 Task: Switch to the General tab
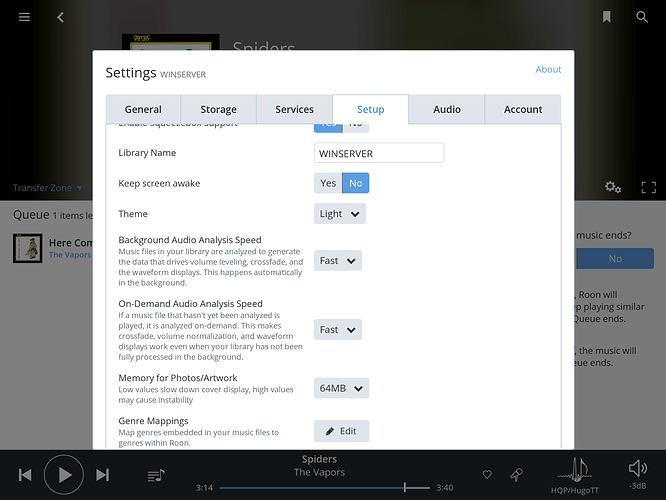[x=143, y=110]
